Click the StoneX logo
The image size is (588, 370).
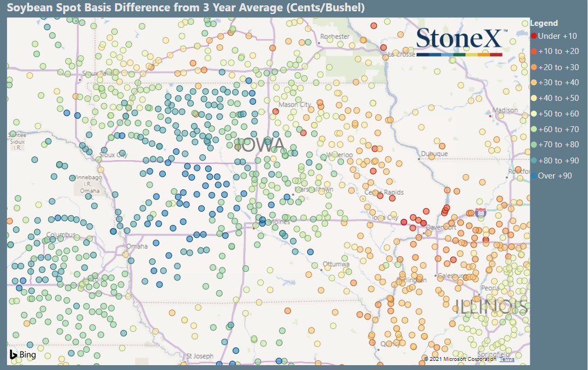(x=461, y=42)
